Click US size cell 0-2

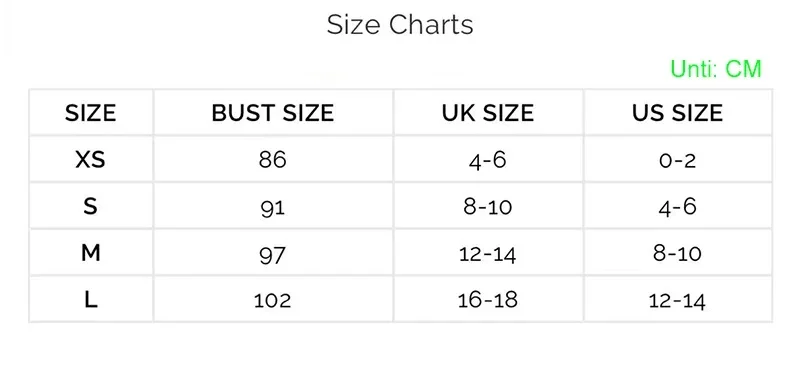pyautogui.click(x=678, y=160)
